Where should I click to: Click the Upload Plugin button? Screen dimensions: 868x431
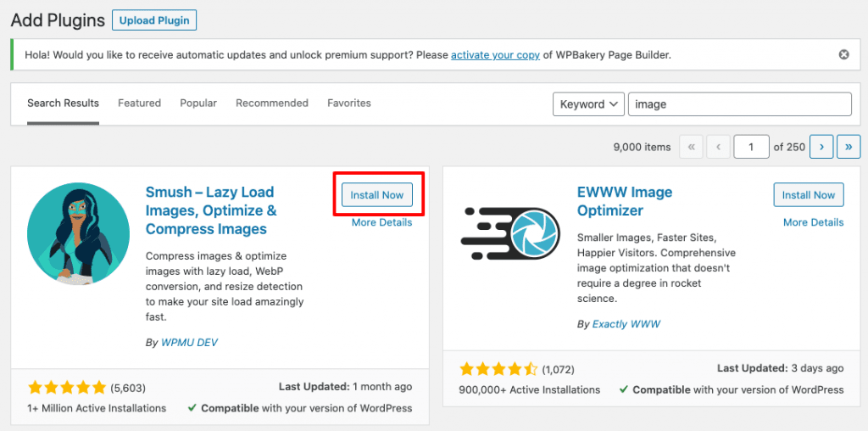coord(154,20)
